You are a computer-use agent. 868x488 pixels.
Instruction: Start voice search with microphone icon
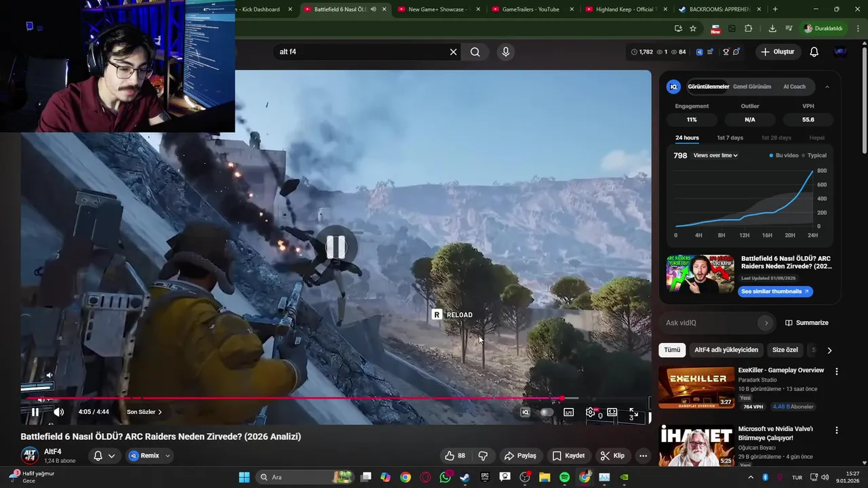click(x=505, y=52)
